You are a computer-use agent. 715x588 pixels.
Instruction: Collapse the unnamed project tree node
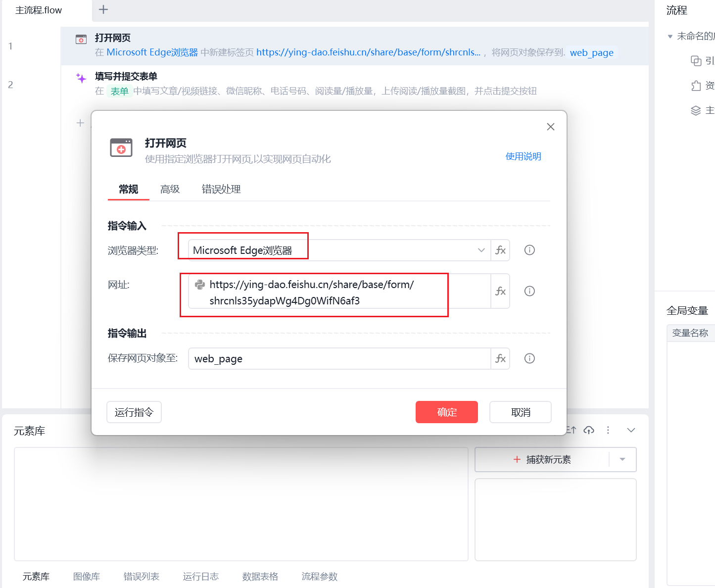point(670,36)
